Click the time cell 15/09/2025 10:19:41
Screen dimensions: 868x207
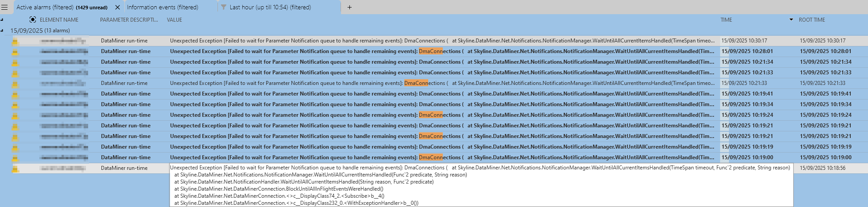point(747,94)
